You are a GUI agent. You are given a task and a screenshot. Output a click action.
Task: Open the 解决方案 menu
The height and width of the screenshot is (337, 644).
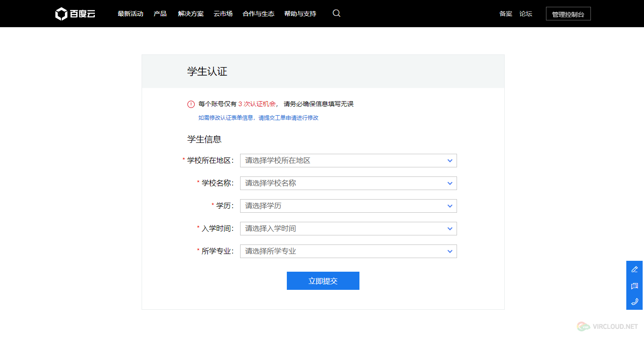[191, 14]
